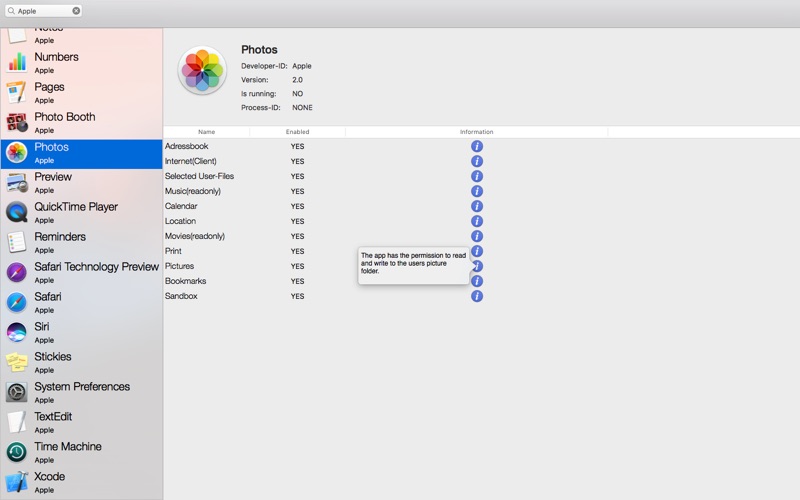
Task: Click the Siri icon in the list
Action: [17, 332]
